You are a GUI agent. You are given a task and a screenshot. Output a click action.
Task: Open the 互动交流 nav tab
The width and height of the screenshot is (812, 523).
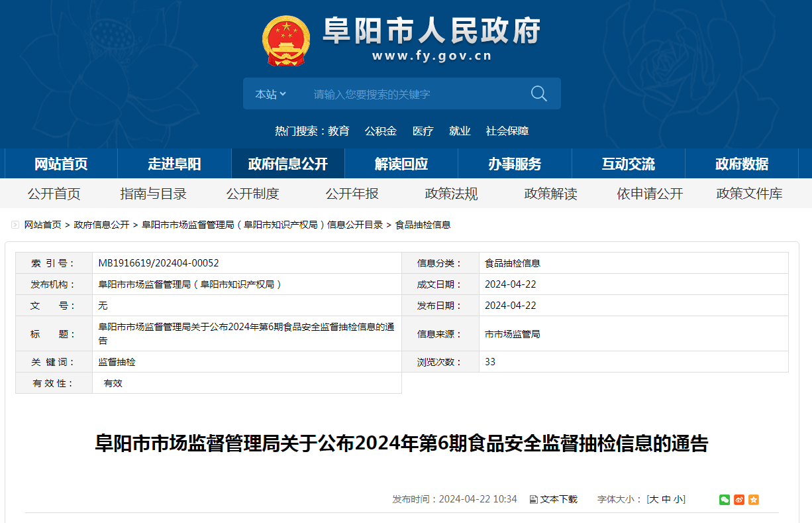pyautogui.click(x=629, y=164)
